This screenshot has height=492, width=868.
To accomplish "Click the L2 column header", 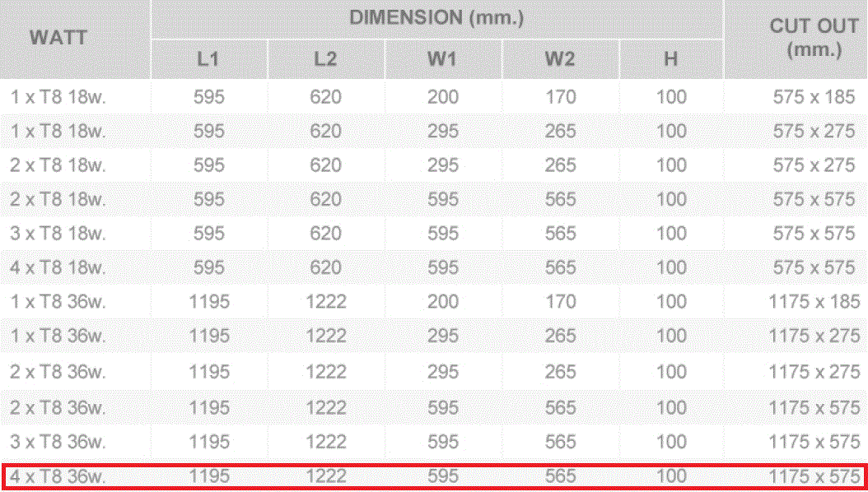I will [x=325, y=59].
